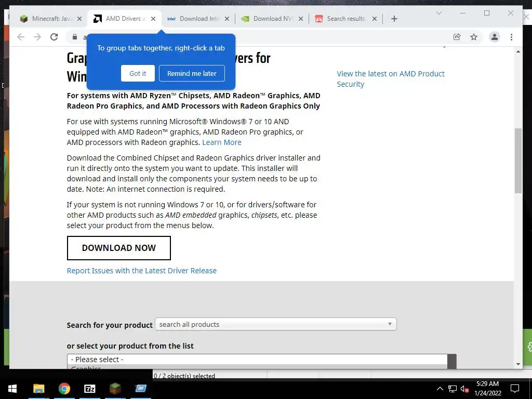Viewport: 532px width, 399px height.
Task: Open Minecraft from the taskbar
Action: click(x=115, y=389)
